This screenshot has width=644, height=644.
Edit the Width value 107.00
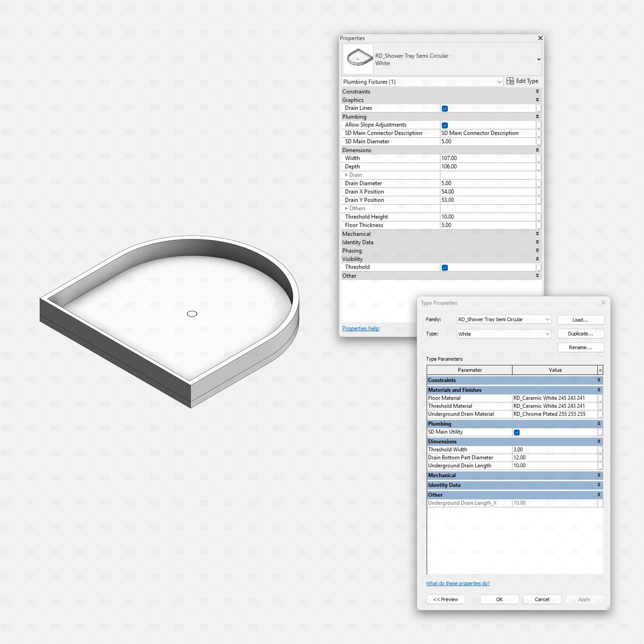[x=488, y=158]
